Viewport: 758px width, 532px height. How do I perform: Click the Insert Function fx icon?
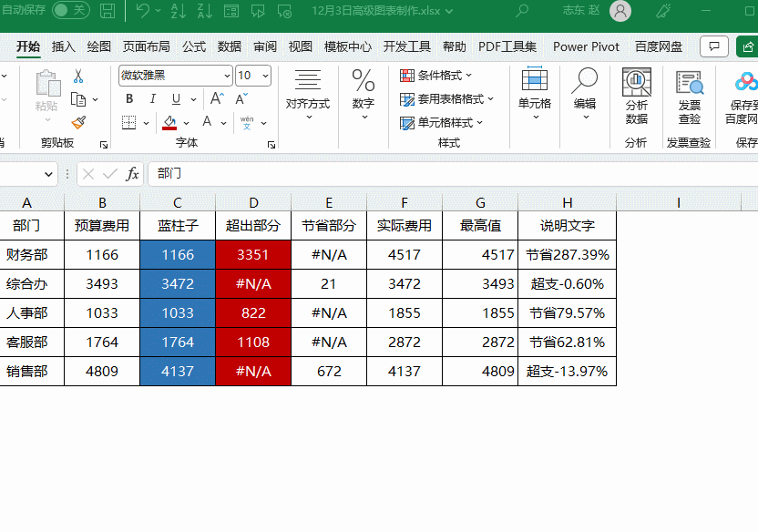coord(132,173)
